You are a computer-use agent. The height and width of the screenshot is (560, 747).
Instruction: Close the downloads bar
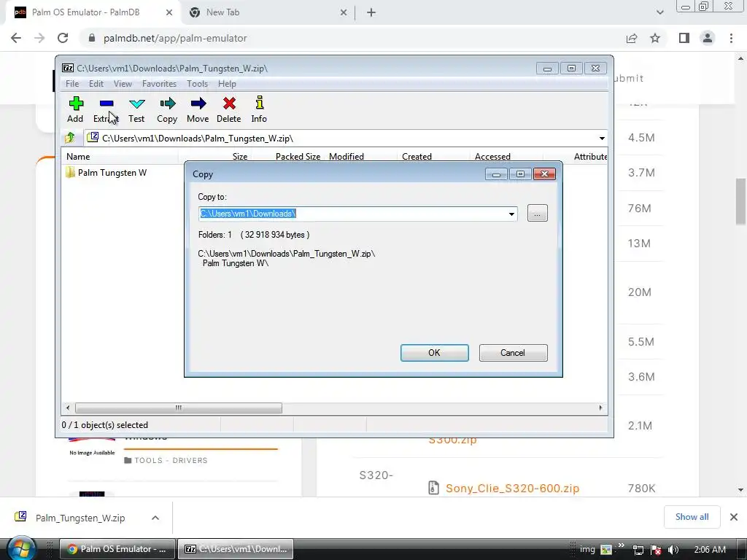pyautogui.click(x=734, y=517)
